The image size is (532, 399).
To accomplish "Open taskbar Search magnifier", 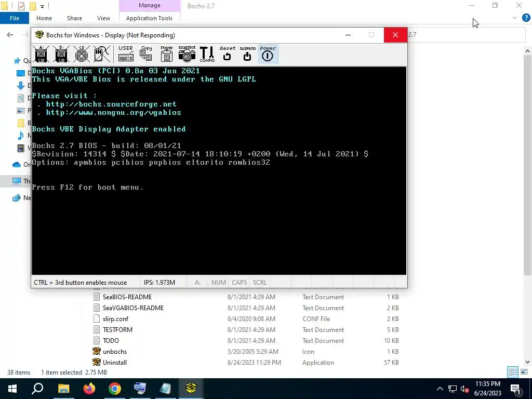I will pyautogui.click(x=37, y=389).
